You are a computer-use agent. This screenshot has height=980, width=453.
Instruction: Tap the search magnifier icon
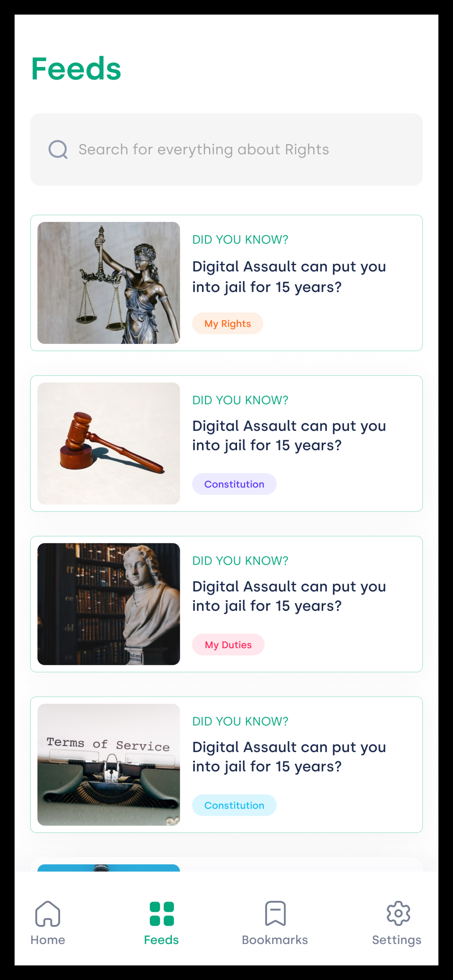click(x=58, y=149)
